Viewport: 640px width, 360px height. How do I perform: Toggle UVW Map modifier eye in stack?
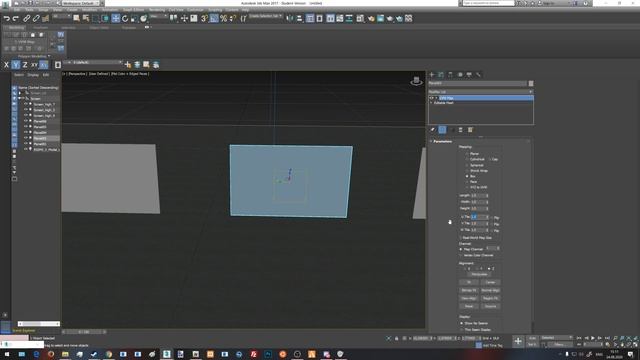[431, 98]
